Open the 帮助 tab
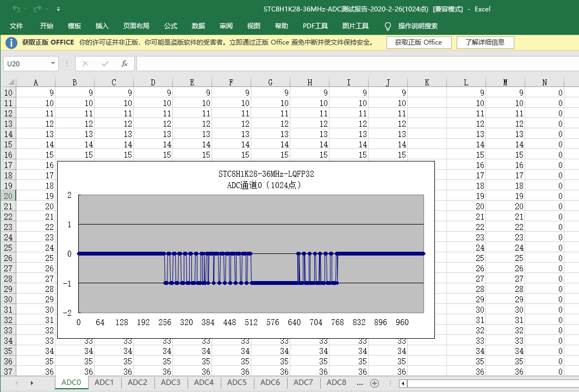Image resolution: width=579 pixels, height=392 pixels. (282, 26)
